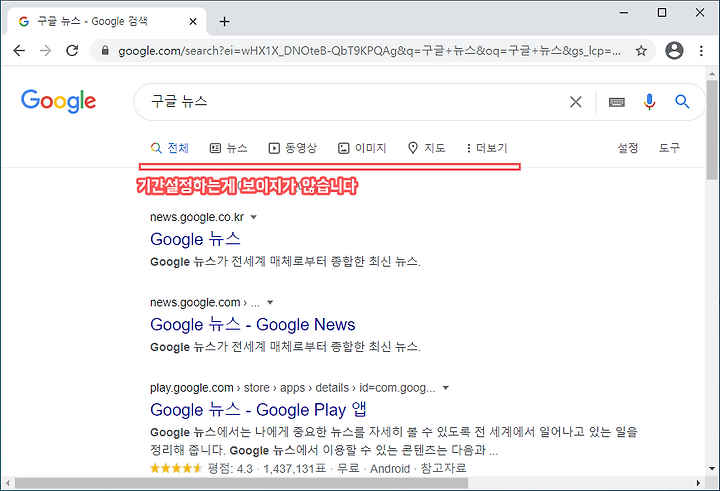
Task: Click the horizontal scrollbar left arrow
Action: tap(7, 483)
